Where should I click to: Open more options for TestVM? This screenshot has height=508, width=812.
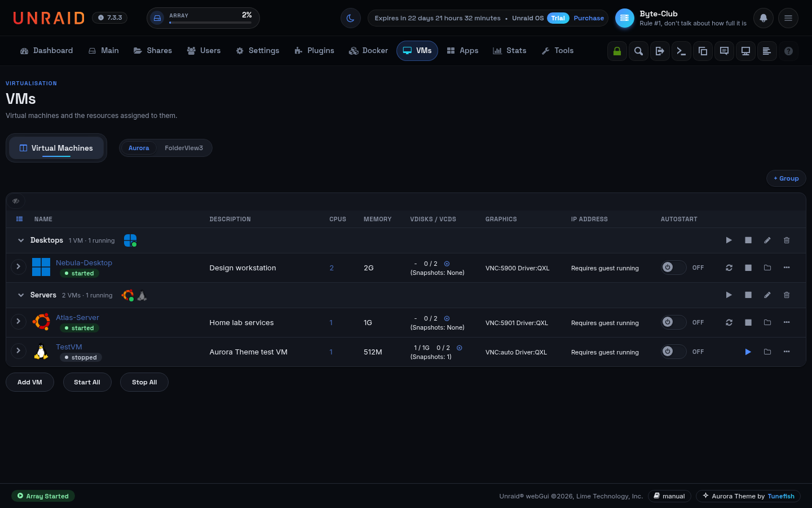pyautogui.click(x=787, y=352)
